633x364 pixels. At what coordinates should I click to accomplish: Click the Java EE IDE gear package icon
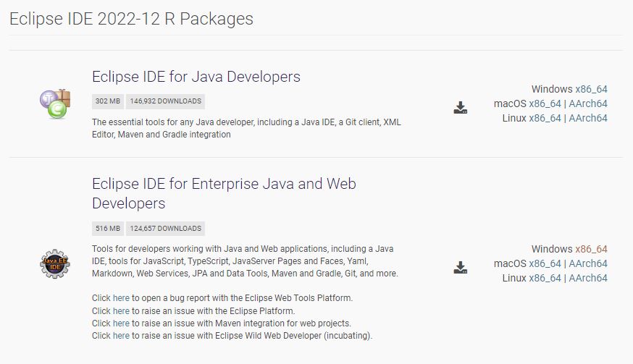click(x=55, y=263)
